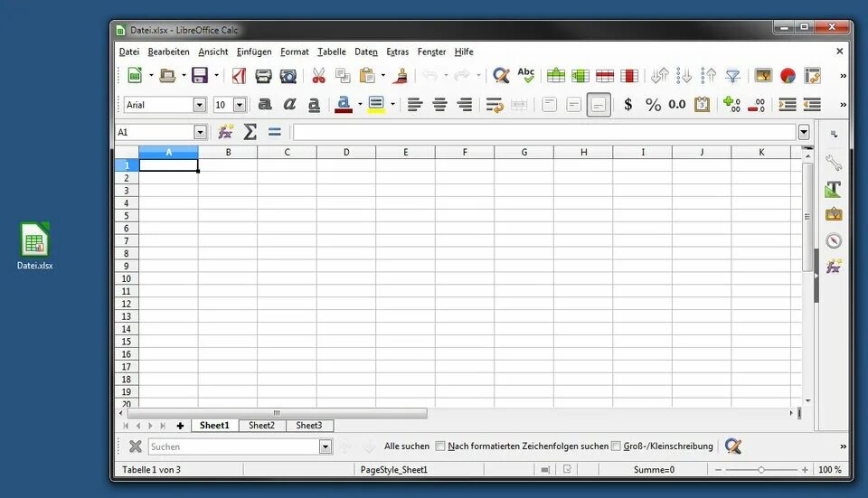Screen dimensions: 868x498
Task: Expand the formula bar arrow
Action: [x=804, y=132]
